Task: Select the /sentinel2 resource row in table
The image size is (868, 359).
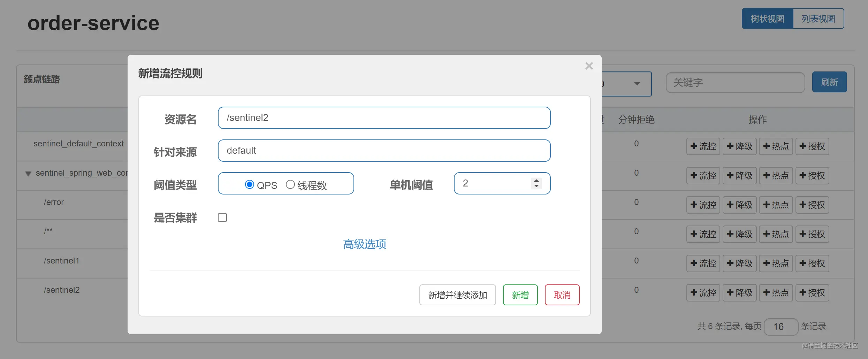Action: tap(62, 290)
